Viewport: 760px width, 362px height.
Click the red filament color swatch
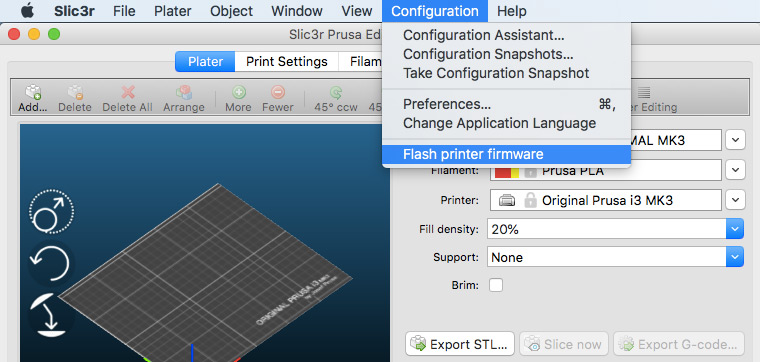pyautogui.click(x=503, y=172)
